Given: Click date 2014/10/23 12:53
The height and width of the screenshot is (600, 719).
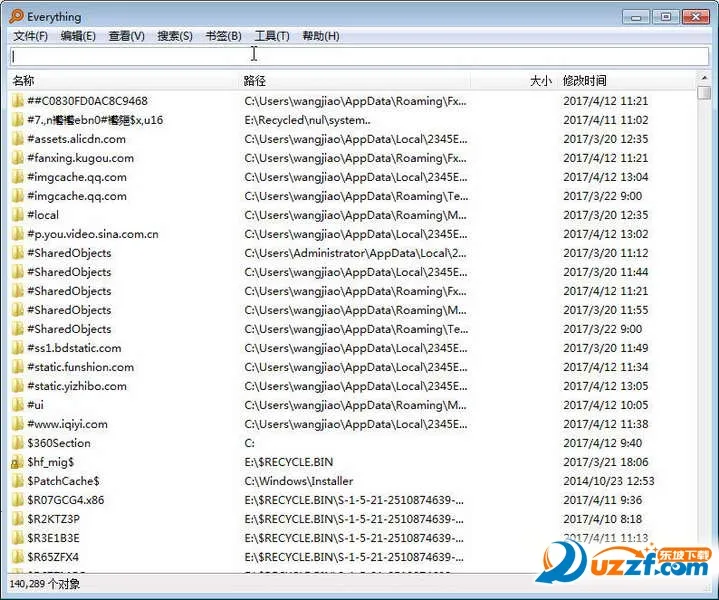Looking at the screenshot, I should pyautogui.click(x=608, y=481).
